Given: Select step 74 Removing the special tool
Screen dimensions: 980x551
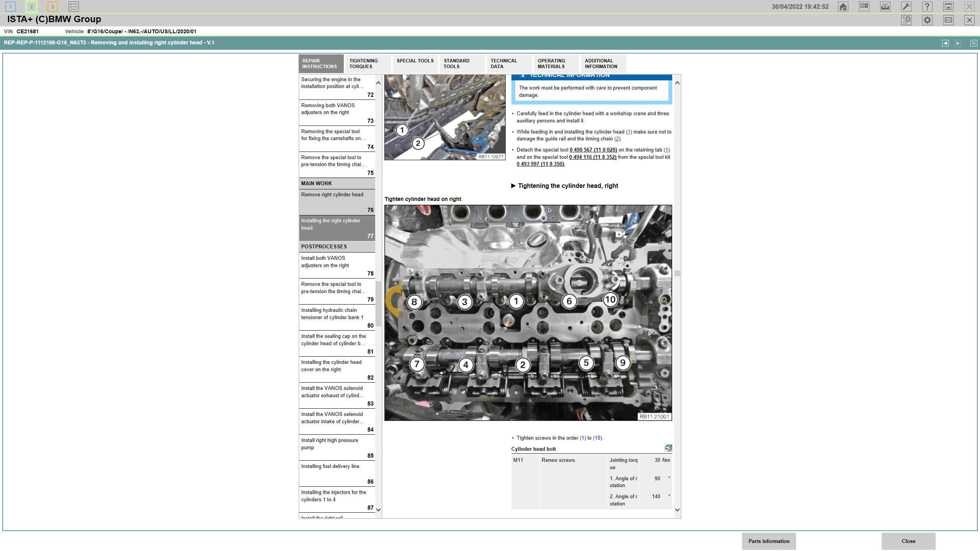Looking at the screenshot, I should pyautogui.click(x=337, y=139).
